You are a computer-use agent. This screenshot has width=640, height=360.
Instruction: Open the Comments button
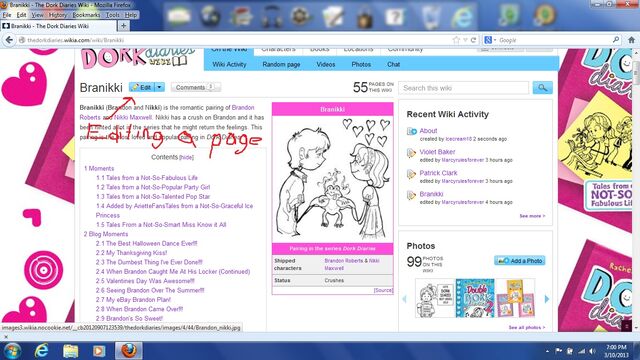(x=196, y=87)
